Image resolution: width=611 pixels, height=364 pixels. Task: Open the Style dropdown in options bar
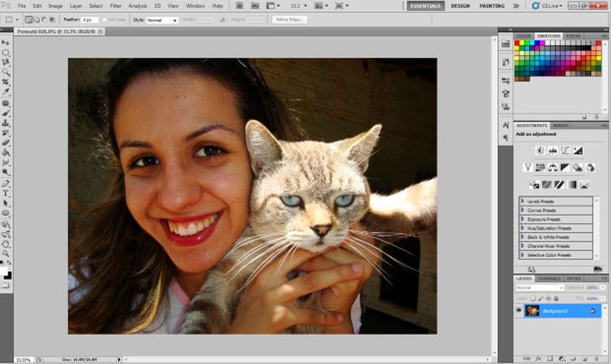click(166, 19)
